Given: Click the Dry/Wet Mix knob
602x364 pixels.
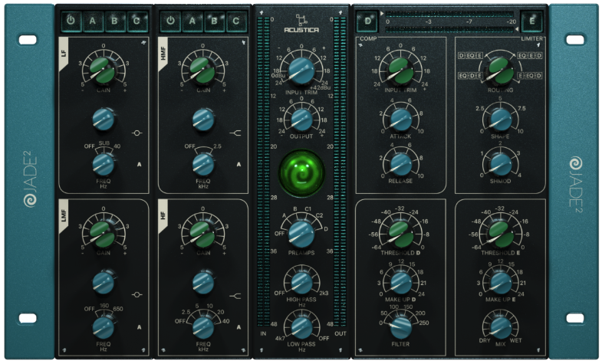Looking at the screenshot, I should coord(500,326).
